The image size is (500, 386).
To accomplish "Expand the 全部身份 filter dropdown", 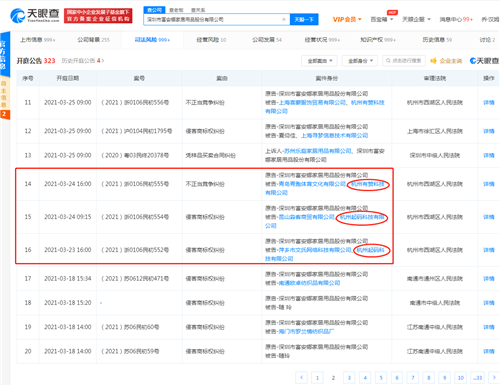I will click(x=360, y=61).
